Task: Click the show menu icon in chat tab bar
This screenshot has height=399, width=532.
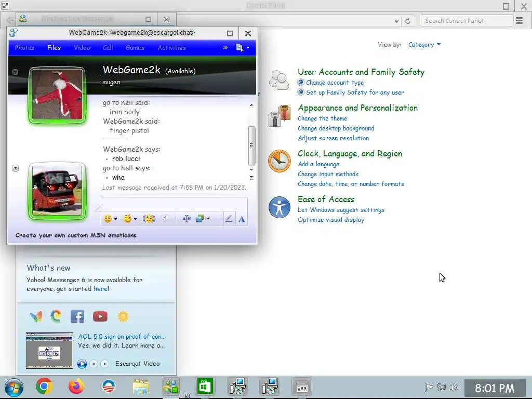Action: pos(240,47)
